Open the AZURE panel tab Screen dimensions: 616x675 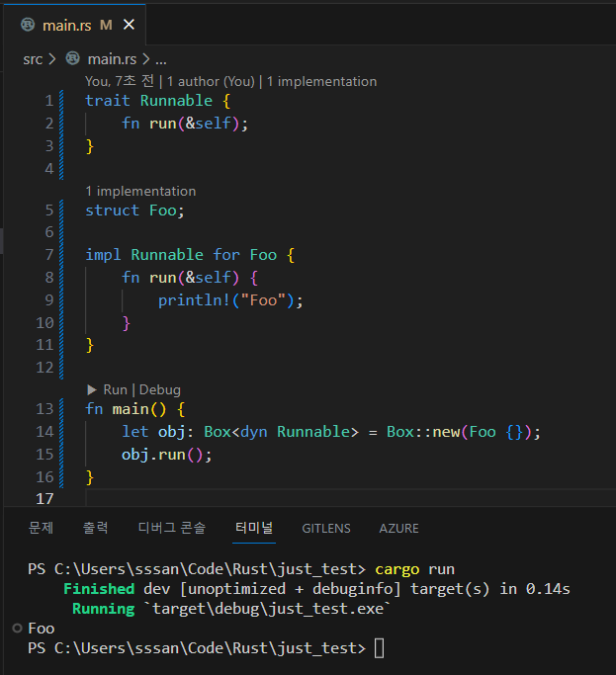click(x=398, y=528)
